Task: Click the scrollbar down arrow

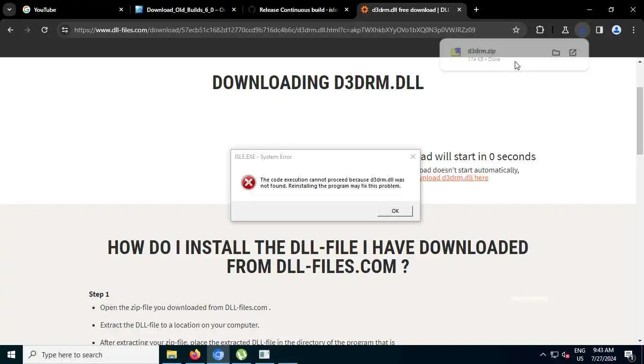Action: 640,341
